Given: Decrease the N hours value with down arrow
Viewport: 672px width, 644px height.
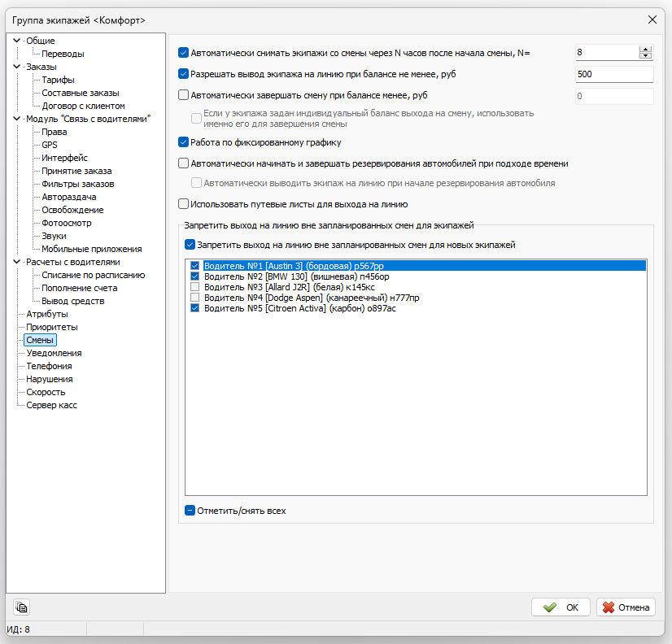Looking at the screenshot, I should tap(646, 56).
